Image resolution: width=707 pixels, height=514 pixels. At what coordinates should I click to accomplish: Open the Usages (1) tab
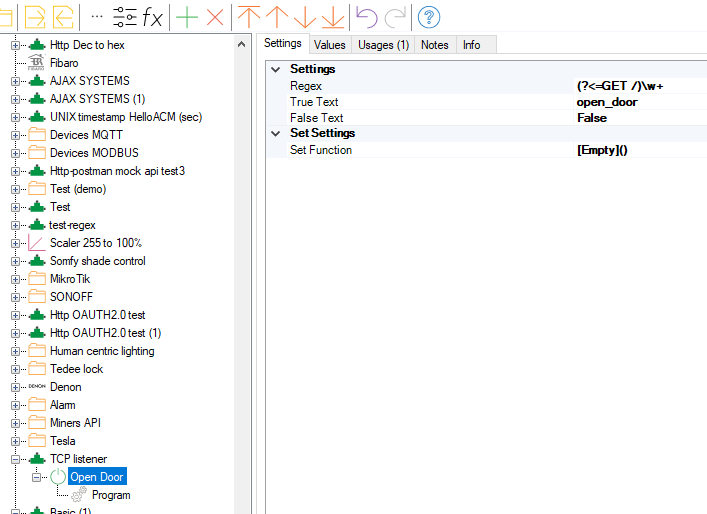(383, 45)
